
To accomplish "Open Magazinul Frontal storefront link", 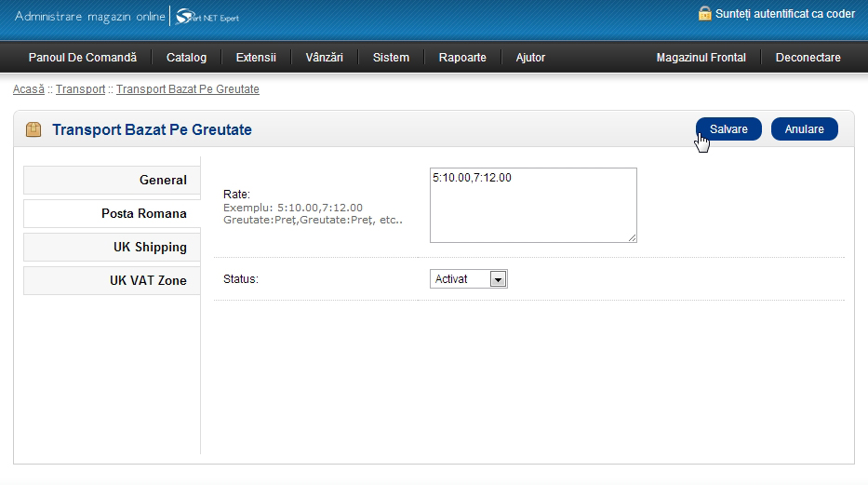I will point(701,58).
